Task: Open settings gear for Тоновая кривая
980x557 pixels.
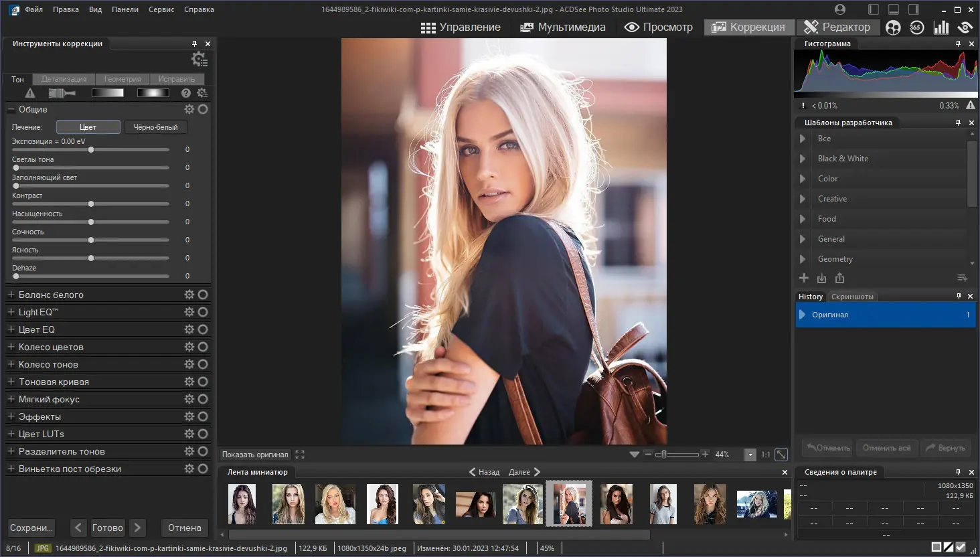Action: click(x=189, y=382)
